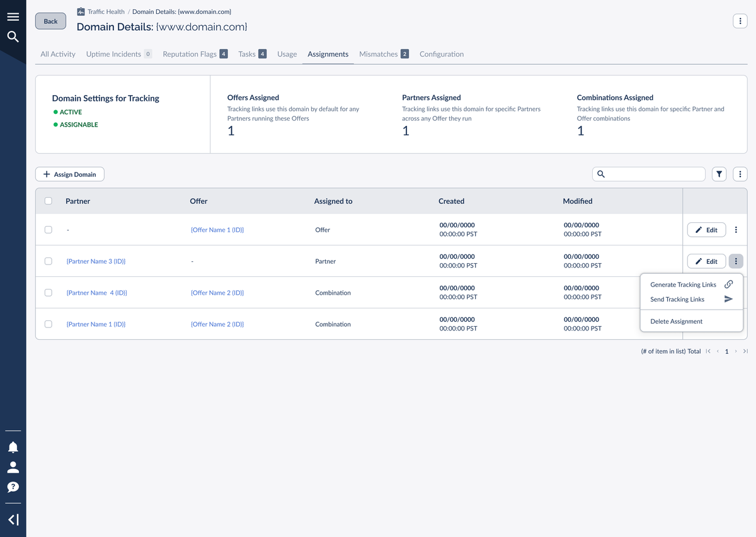This screenshot has height=537, width=756.
Task: Click page number 1 in pagination
Action: point(726,351)
